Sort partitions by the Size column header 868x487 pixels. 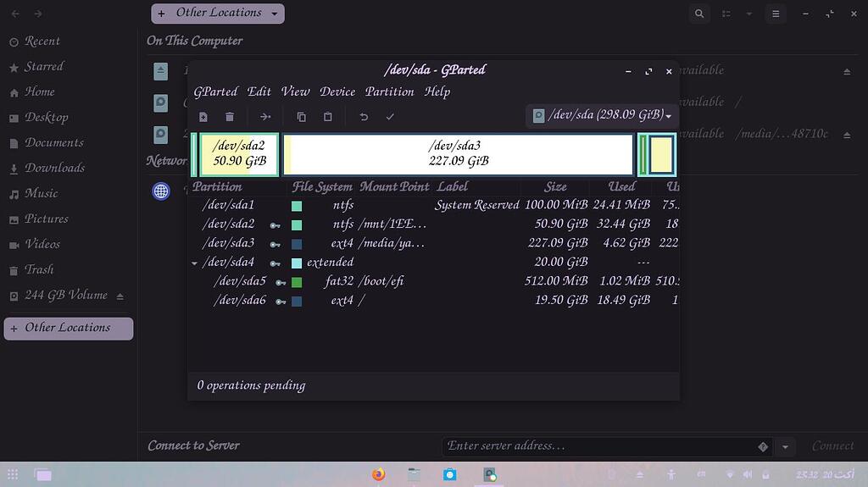[555, 186]
